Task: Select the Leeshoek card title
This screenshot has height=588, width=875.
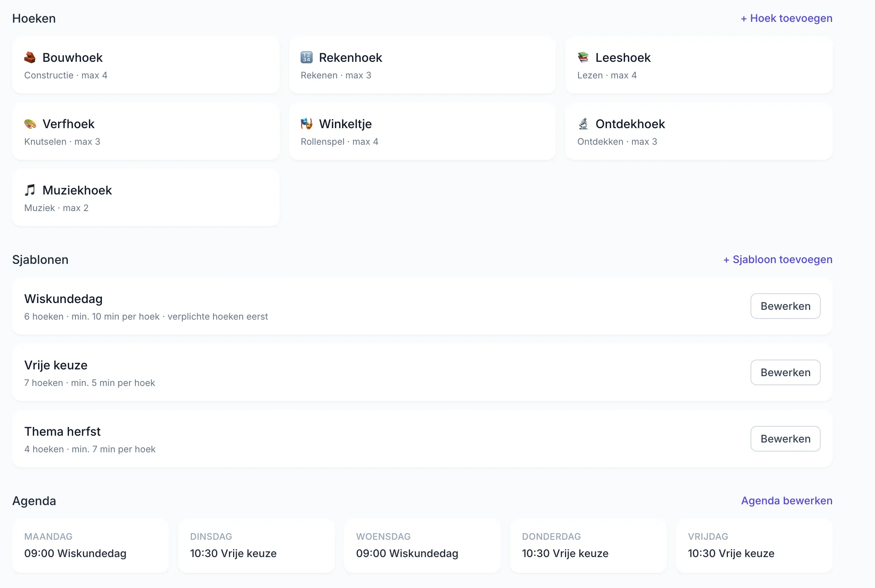Action: [623, 58]
